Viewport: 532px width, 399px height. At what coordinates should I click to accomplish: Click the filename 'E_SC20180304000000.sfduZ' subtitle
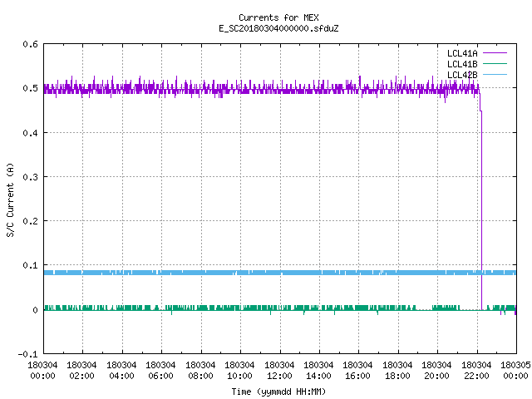[278, 28]
